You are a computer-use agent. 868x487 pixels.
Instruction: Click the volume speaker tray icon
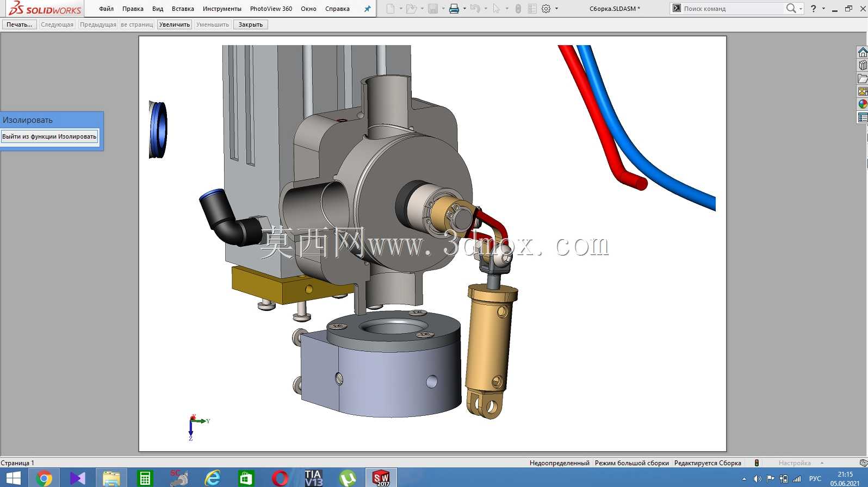click(757, 479)
